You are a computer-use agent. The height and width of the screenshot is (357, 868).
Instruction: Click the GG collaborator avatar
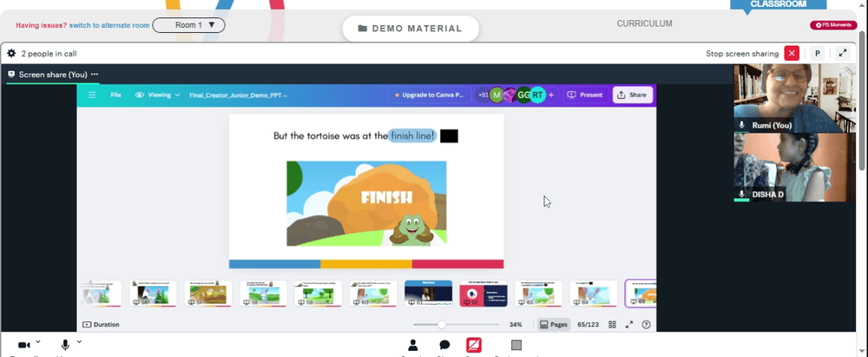[523, 95]
